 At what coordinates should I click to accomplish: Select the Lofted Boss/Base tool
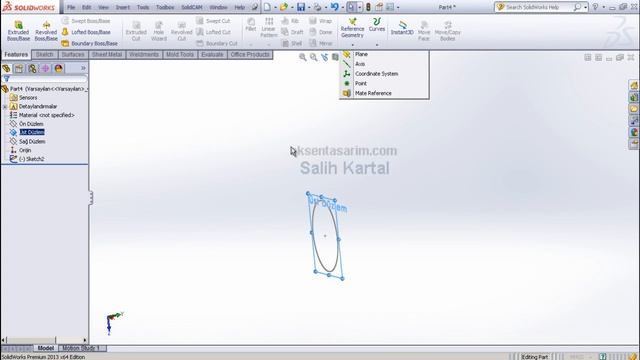coord(86,32)
